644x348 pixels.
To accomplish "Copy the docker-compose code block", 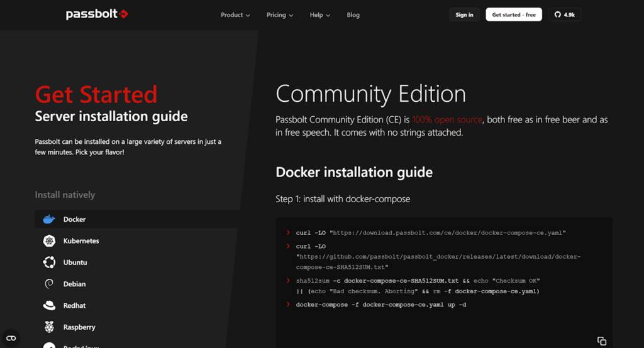I will pos(601,340).
